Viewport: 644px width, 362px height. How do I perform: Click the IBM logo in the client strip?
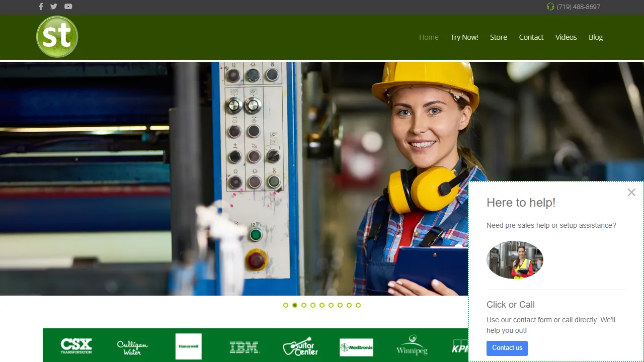pyautogui.click(x=245, y=346)
